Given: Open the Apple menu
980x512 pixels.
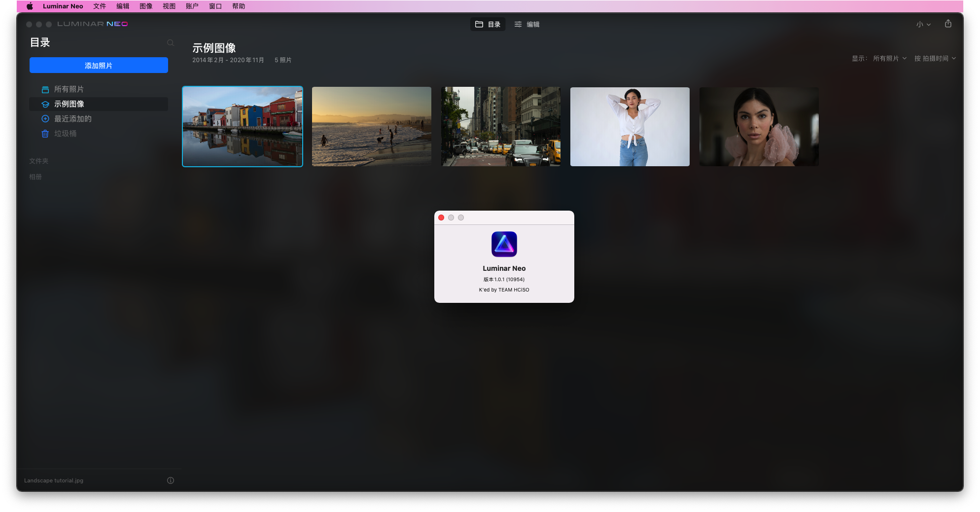Looking at the screenshot, I should point(30,6).
